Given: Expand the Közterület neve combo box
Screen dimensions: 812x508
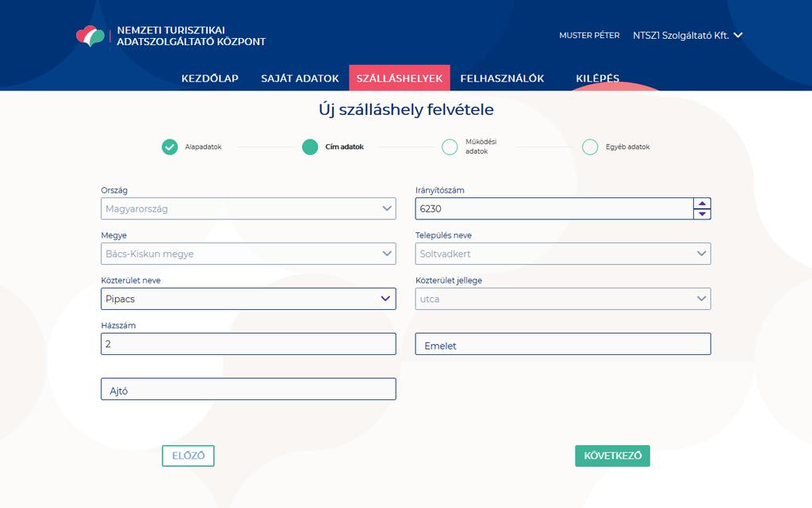Looking at the screenshot, I should click(248, 299).
